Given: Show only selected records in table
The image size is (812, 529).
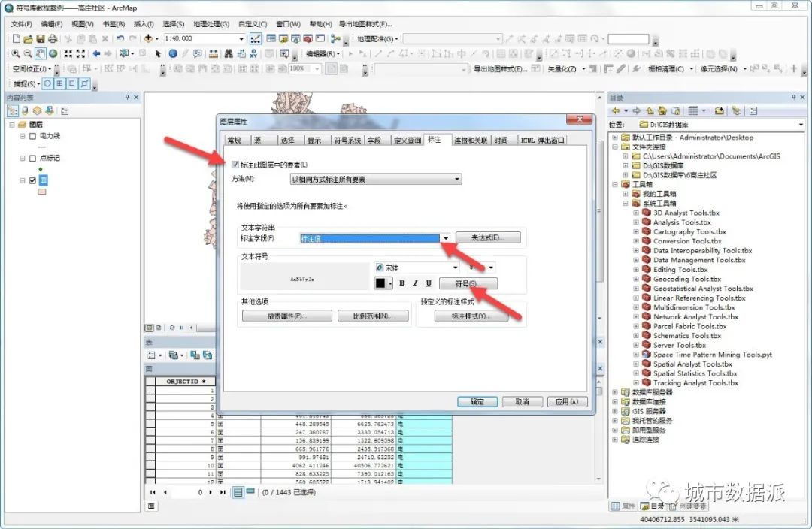Looking at the screenshot, I should click(250, 491).
